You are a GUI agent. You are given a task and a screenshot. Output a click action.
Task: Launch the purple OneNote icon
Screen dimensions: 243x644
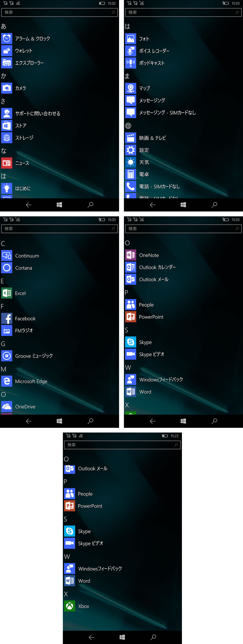[131, 255]
